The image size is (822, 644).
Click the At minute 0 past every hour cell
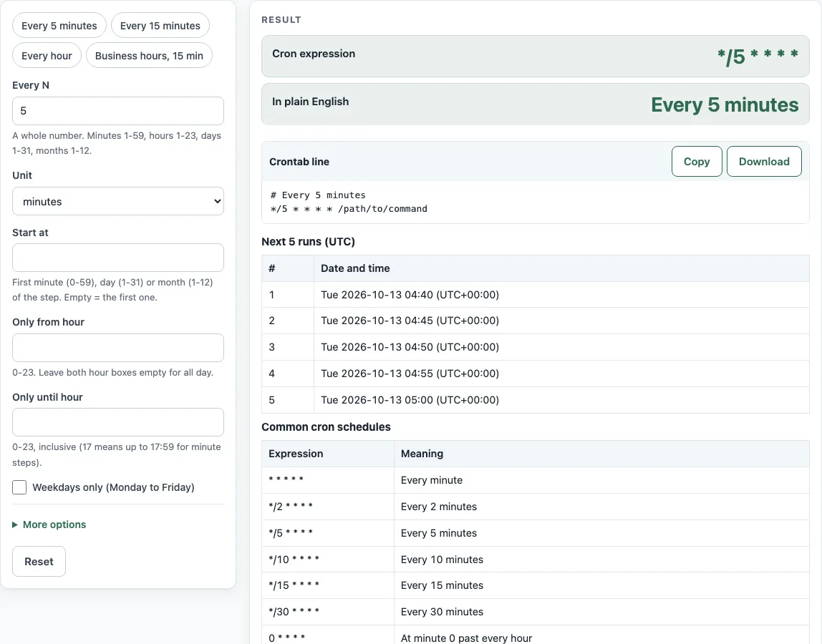click(601, 635)
